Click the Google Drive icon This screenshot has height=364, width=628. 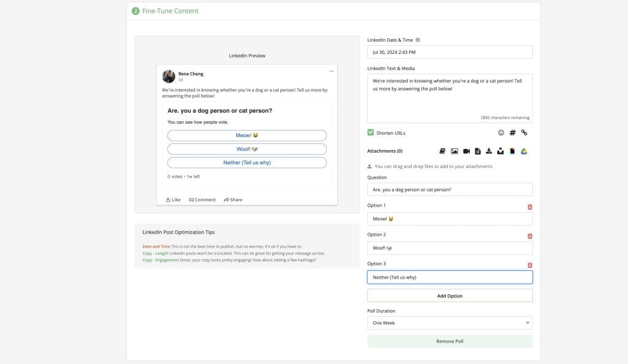[x=524, y=151]
